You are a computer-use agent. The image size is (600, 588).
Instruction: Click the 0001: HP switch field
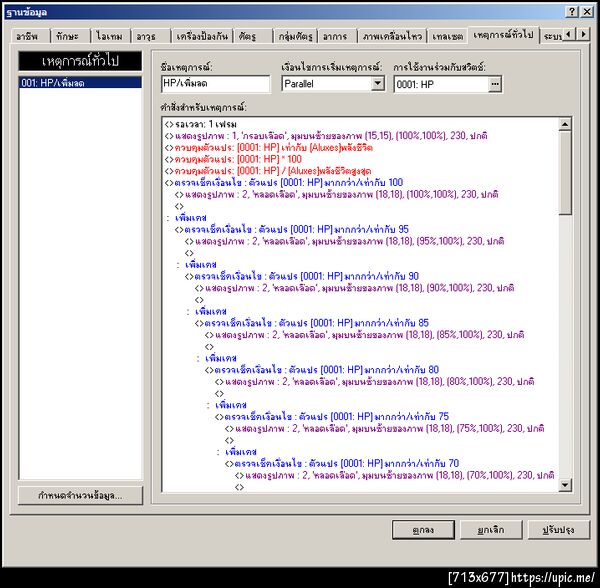tap(442, 84)
